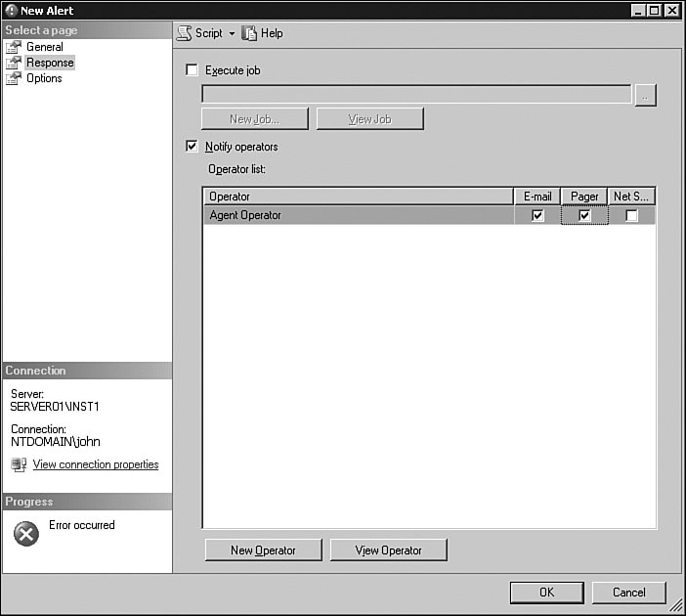
Task: Open View connection properties link
Action: pos(96,464)
